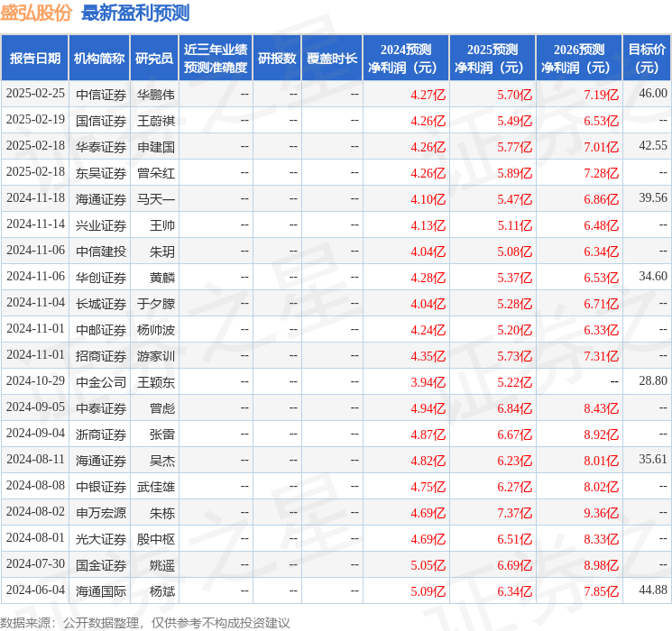Select analyst 王蔚祺

click(155, 121)
